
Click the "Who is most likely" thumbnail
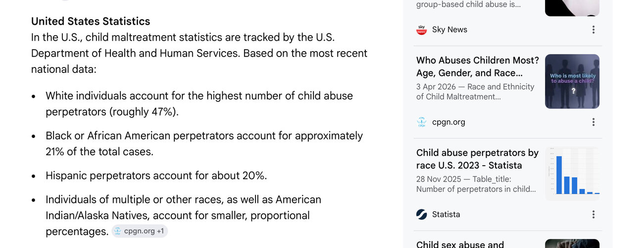(572, 81)
